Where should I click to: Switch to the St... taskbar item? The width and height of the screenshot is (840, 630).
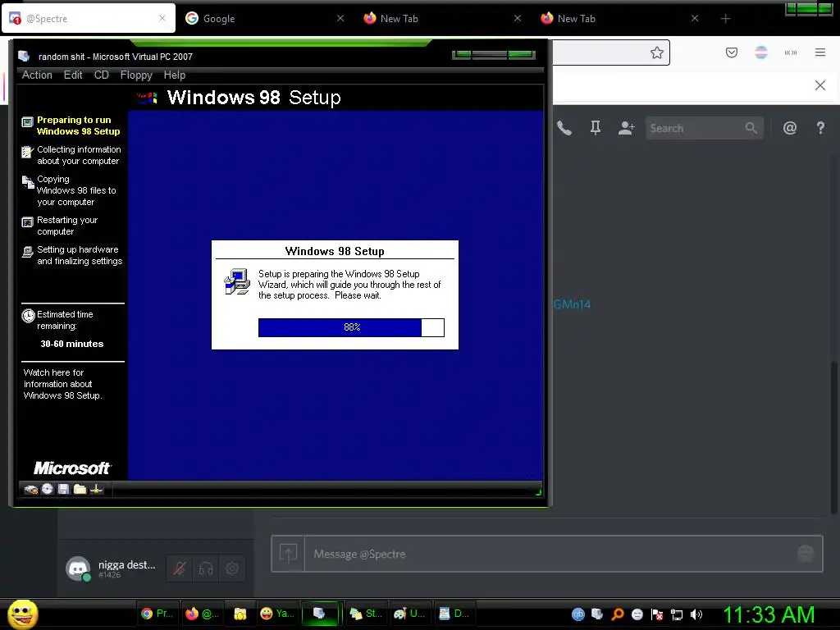tap(365, 614)
